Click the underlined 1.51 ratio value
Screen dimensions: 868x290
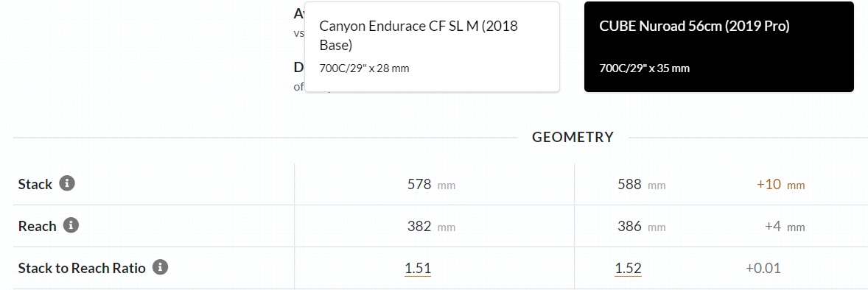pyautogui.click(x=418, y=269)
